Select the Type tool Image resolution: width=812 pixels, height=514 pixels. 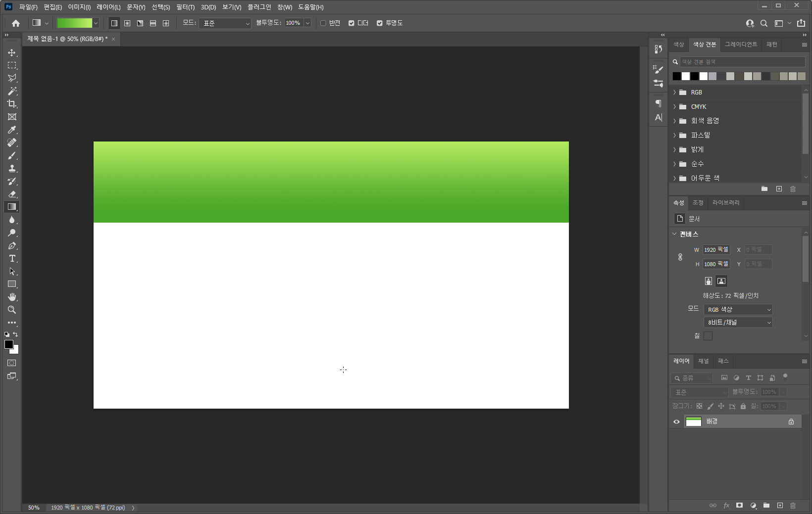12,258
